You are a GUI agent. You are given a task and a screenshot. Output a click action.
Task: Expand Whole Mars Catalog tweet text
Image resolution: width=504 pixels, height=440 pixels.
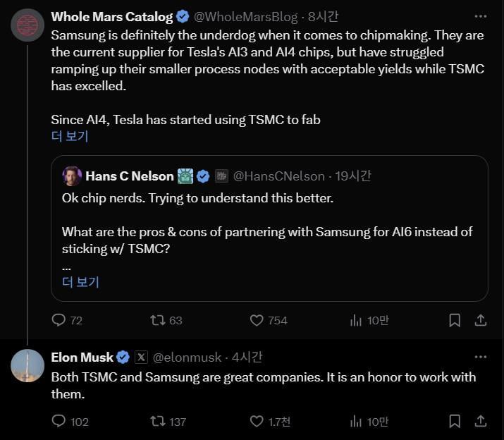point(70,136)
